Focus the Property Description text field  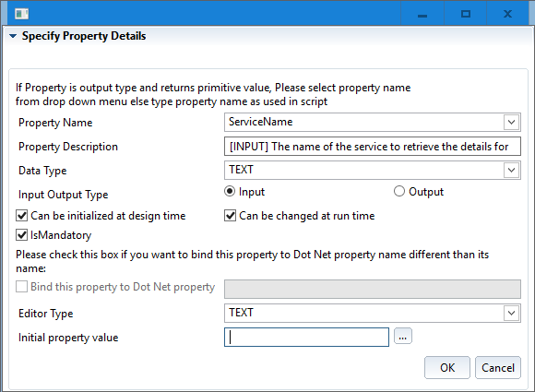coord(373,147)
